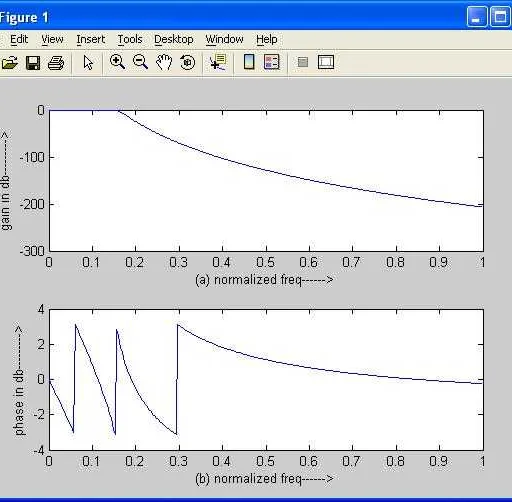
Task: Open the Edit menu
Action: coord(19,39)
